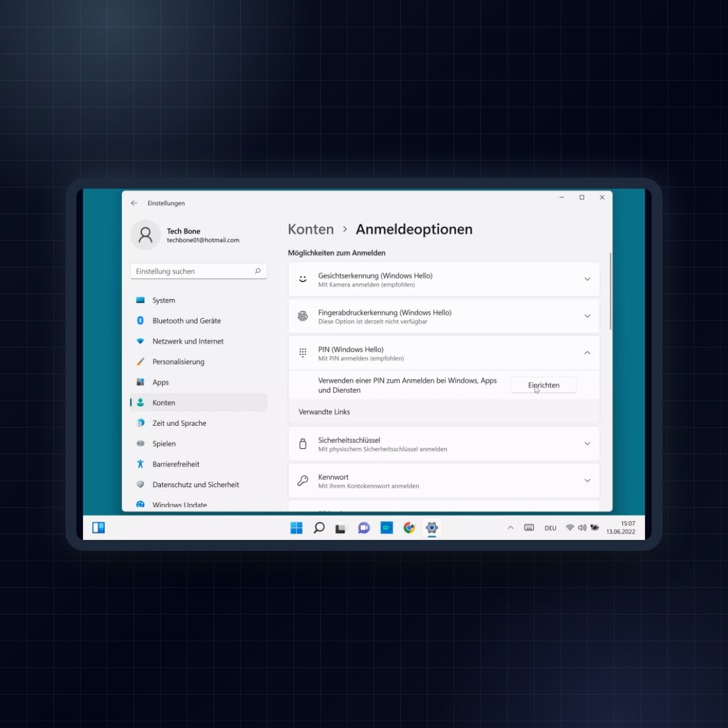Open Task View in taskbar

point(340,528)
